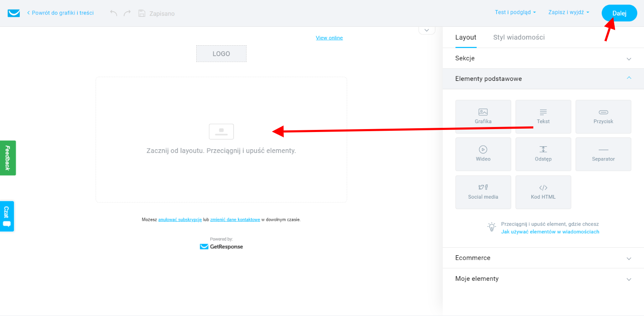Expand the Ecommerce section

point(543,258)
